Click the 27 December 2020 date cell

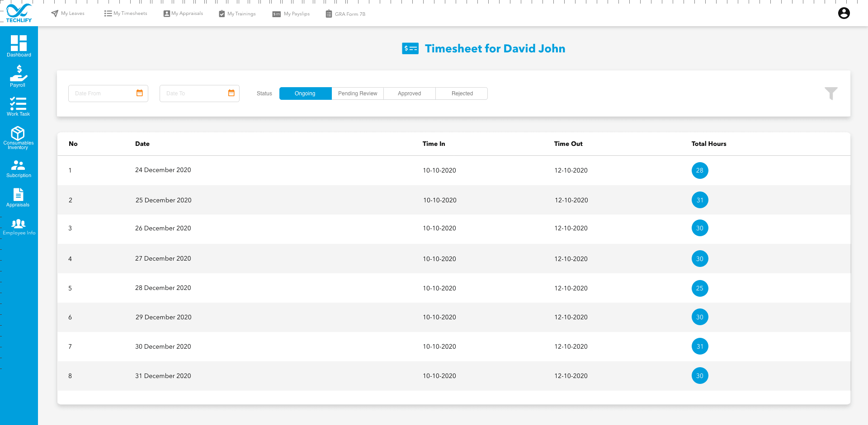pyautogui.click(x=163, y=258)
